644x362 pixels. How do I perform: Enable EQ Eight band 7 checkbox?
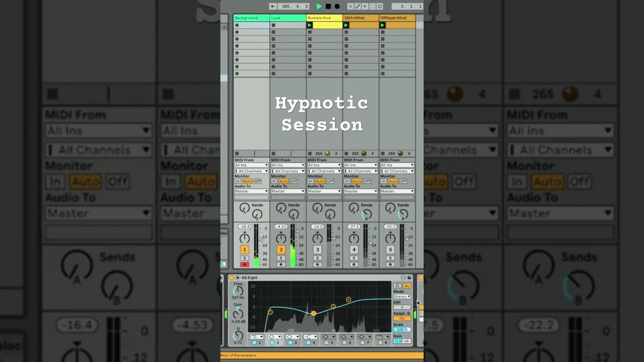pyautogui.click(x=362, y=343)
